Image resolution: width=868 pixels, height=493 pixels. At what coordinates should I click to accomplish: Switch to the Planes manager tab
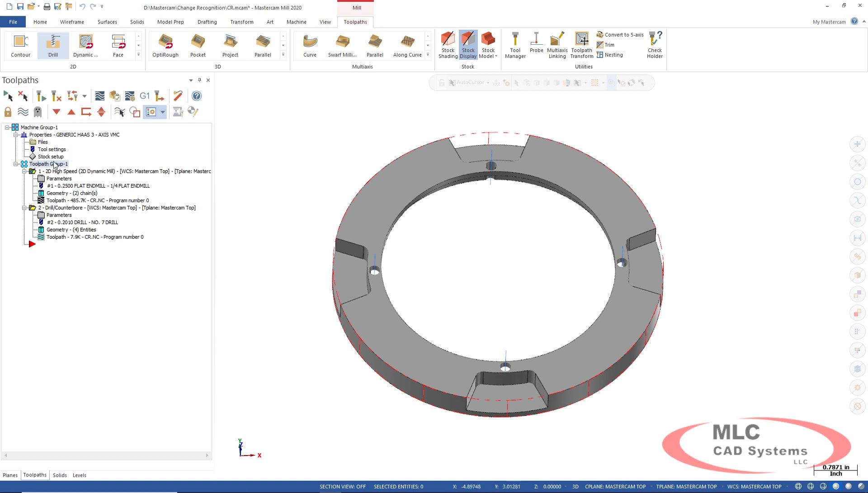[10, 475]
